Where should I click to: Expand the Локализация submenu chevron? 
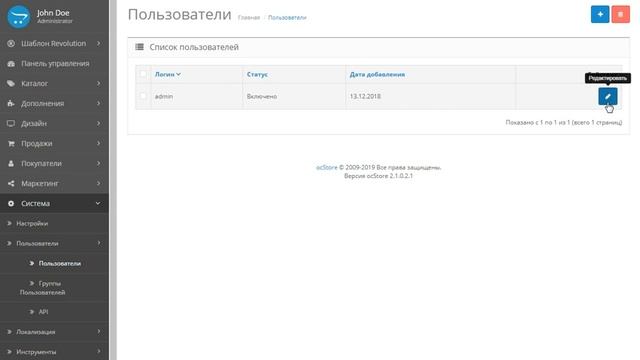coord(98,331)
